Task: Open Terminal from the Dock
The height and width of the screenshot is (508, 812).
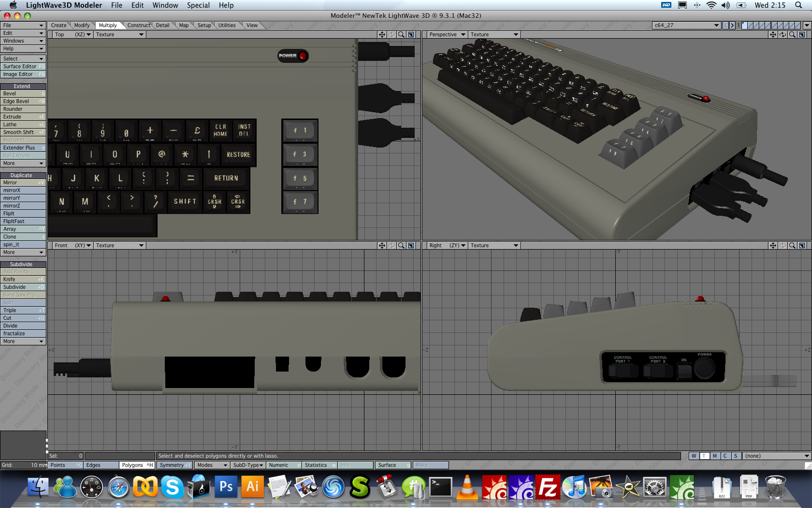Action: tap(441, 487)
